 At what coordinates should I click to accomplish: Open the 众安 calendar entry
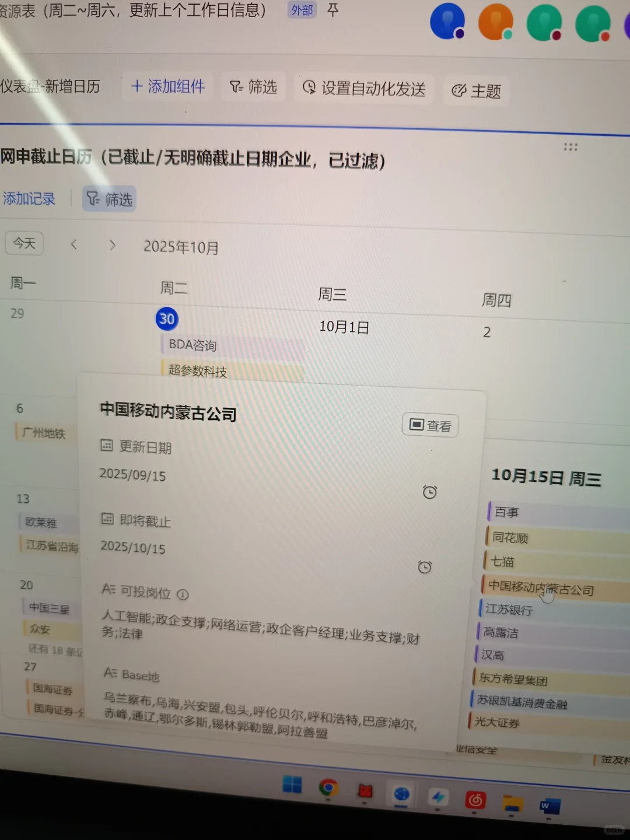point(52,629)
